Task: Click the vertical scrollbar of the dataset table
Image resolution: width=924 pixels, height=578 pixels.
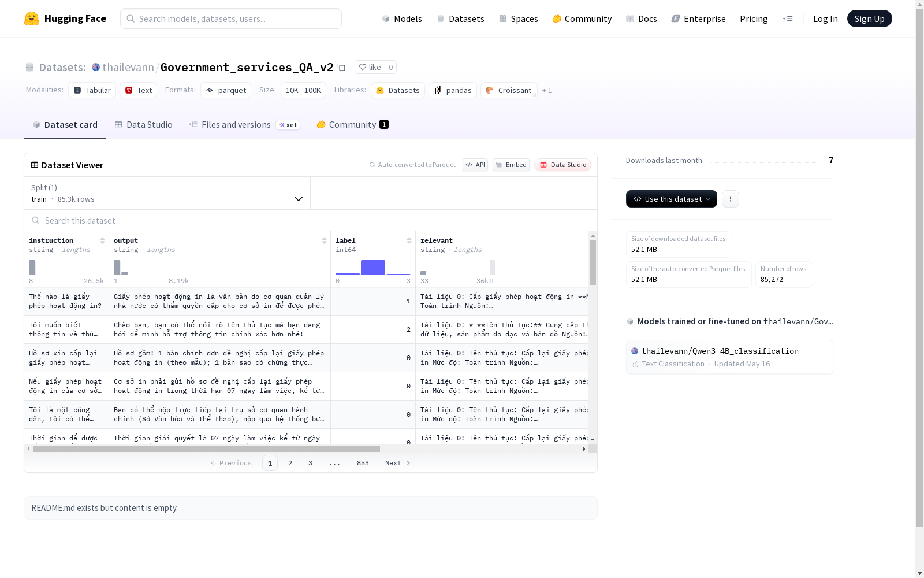Action: [x=593, y=262]
